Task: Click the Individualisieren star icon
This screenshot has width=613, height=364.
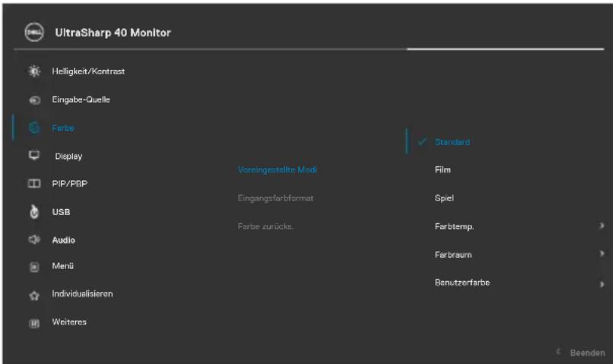Action: [x=34, y=296]
